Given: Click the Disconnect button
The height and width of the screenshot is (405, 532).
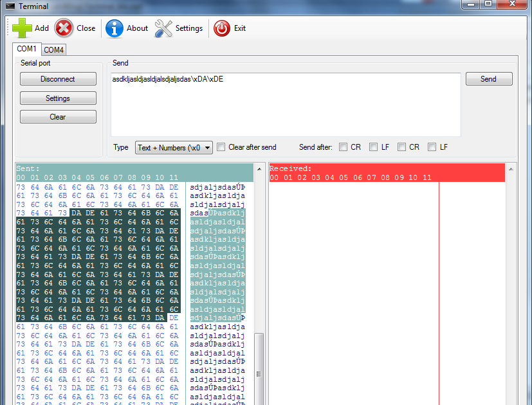Looking at the screenshot, I should click(58, 79).
